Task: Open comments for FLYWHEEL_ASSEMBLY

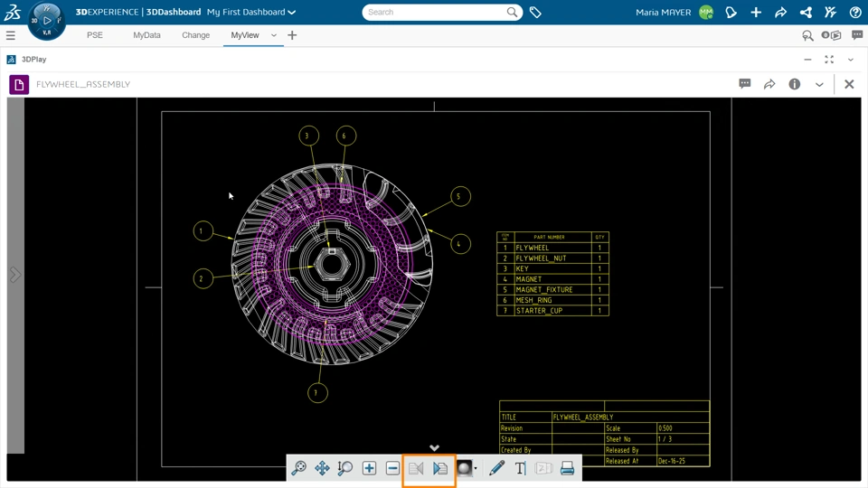Action: coord(744,84)
